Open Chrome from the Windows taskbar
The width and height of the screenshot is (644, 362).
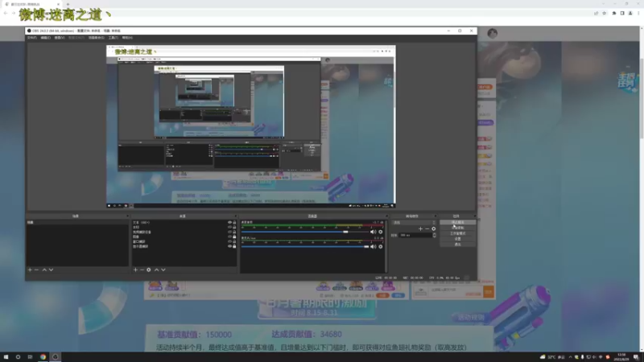[x=43, y=356]
